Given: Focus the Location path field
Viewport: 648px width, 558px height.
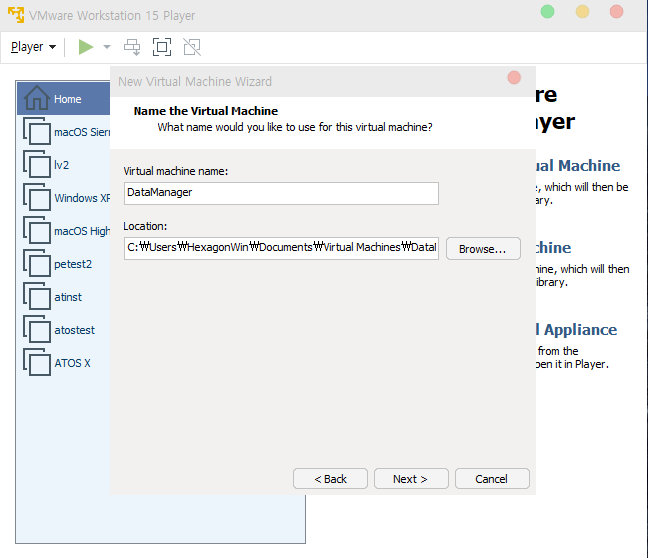Looking at the screenshot, I should [281, 248].
